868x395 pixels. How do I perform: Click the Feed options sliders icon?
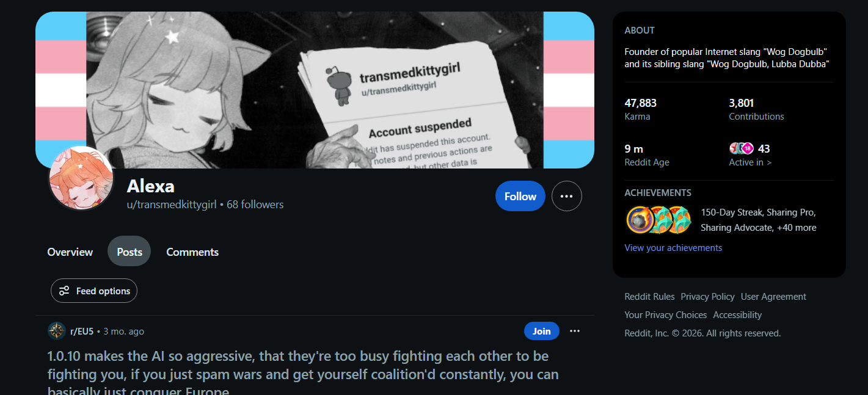coord(64,291)
